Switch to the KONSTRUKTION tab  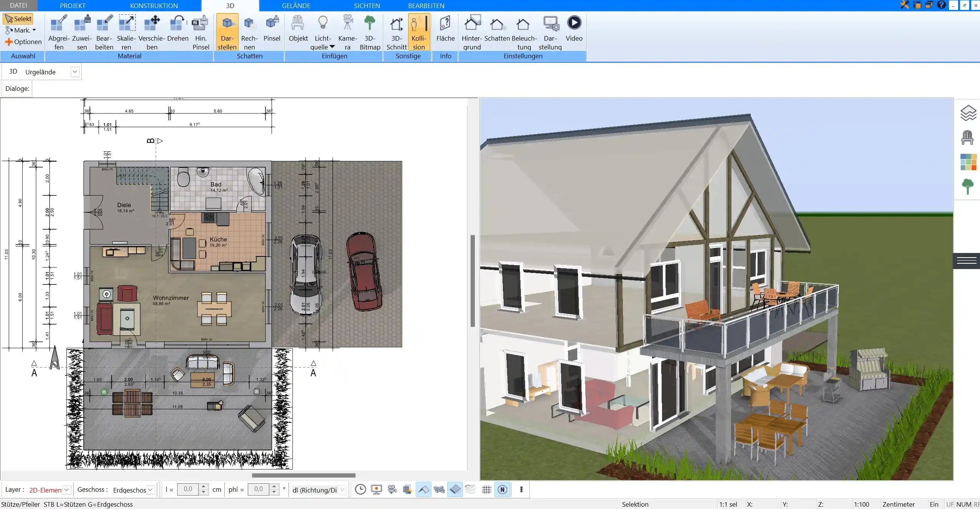(x=154, y=5)
